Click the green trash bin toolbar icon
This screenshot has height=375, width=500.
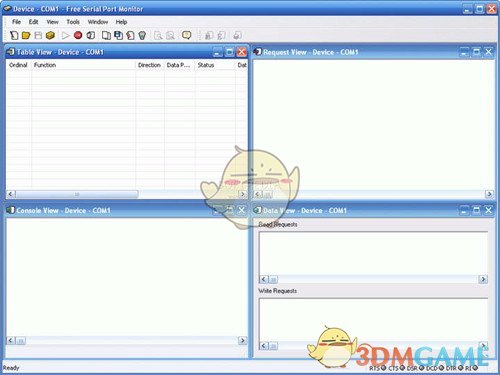(142, 35)
